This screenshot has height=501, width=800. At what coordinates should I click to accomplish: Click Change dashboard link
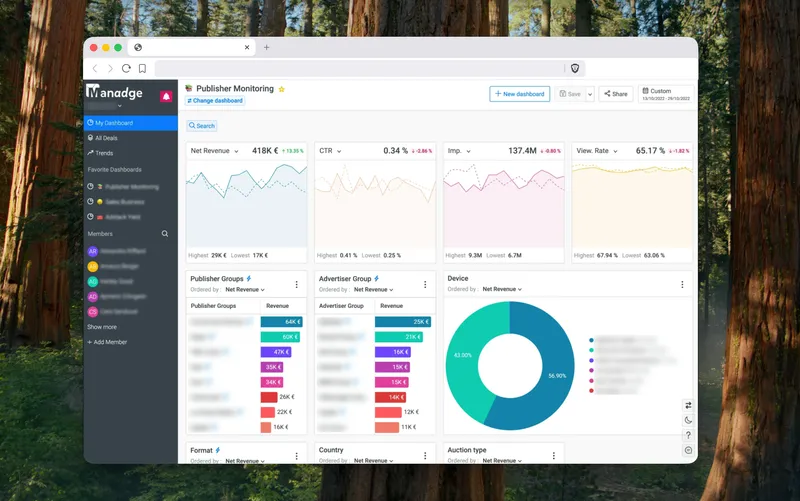coord(215,101)
